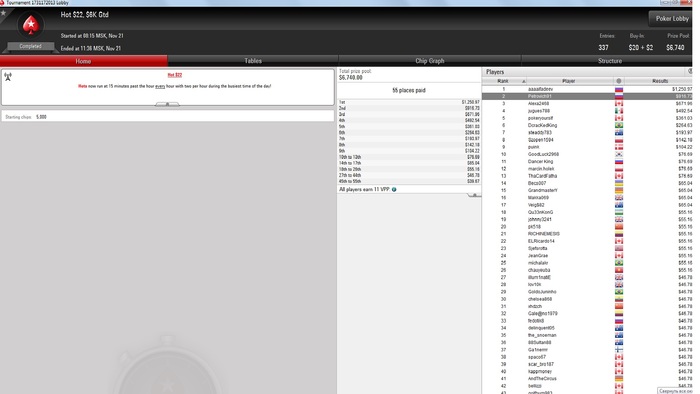Select player row aaaaafadeev
The height and width of the screenshot is (394, 700).
point(587,89)
